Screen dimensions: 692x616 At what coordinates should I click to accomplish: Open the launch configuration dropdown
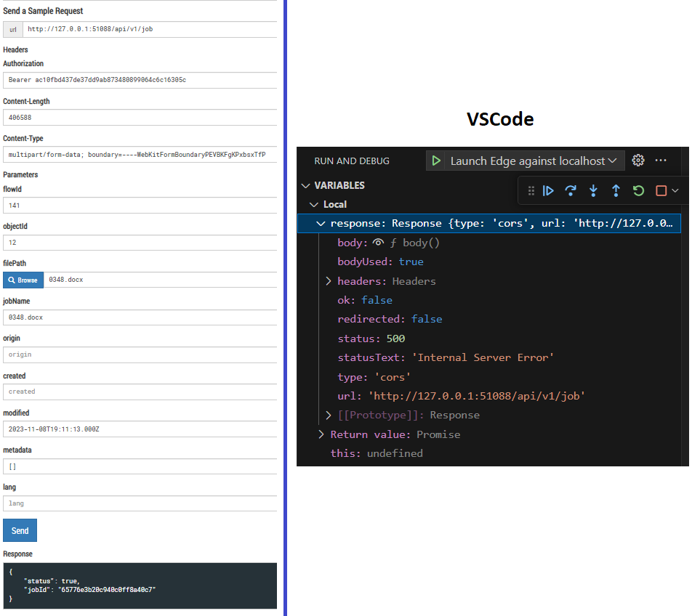click(x=533, y=161)
